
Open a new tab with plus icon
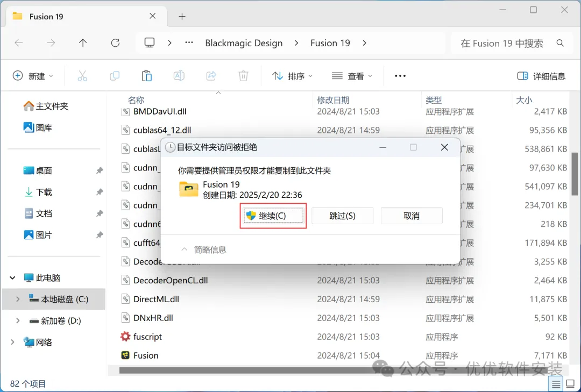point(182,16)
